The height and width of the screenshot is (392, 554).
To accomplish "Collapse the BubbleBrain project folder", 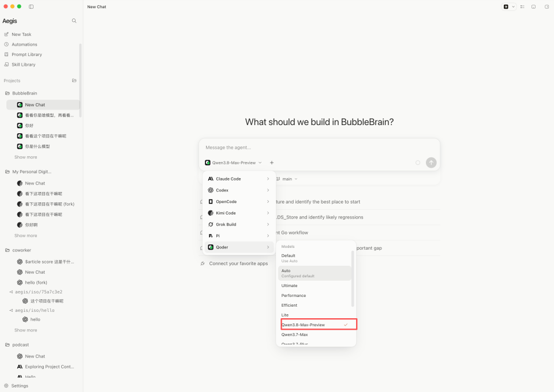I will pos(24,93).
